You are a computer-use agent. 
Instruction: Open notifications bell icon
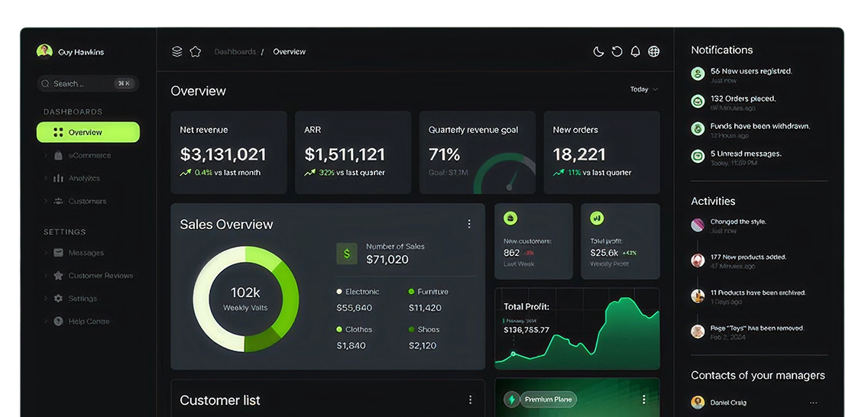coord(635,52)
